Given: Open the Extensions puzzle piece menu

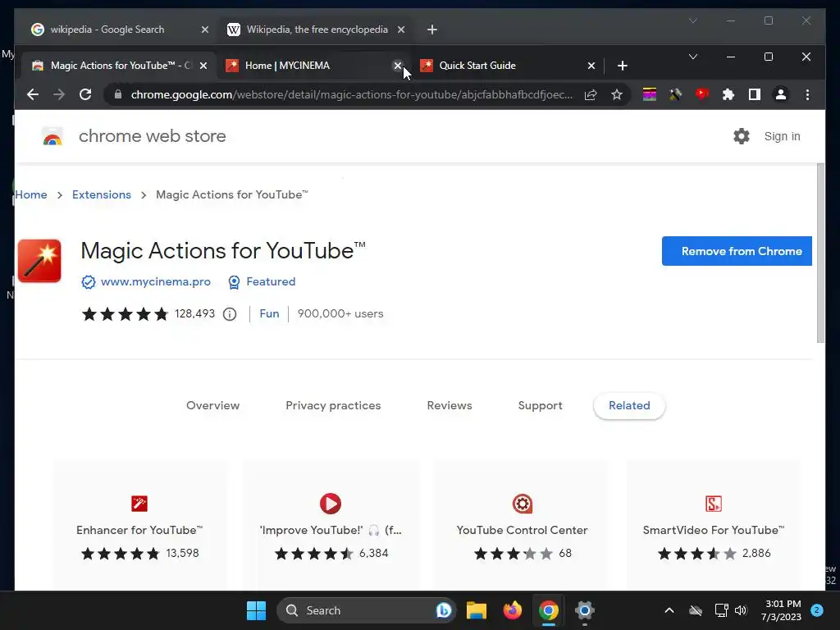Looking at the screenshot, I should pyautogui.click(x=728, y=95).
